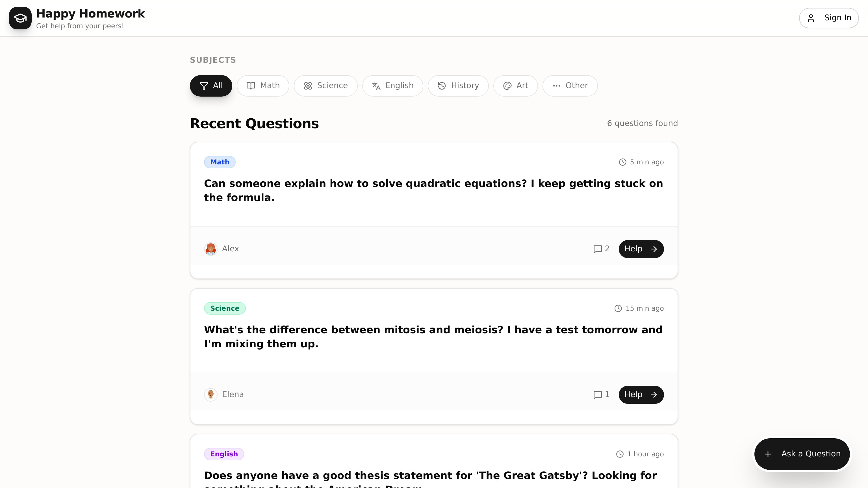
Task: Click Help on the mitosis question
Action: pyautogui.click(x=641, y=395)
